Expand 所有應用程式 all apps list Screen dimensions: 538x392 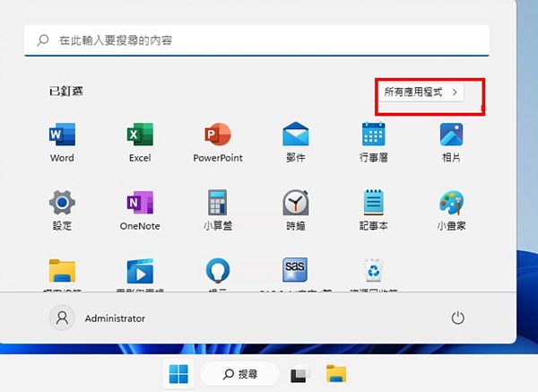421,92
